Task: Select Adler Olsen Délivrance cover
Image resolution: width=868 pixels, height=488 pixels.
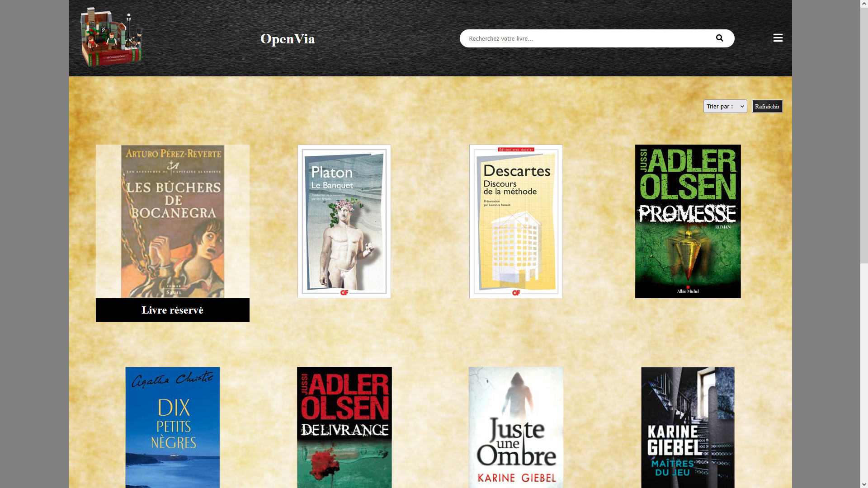Action: click(344, 427)
